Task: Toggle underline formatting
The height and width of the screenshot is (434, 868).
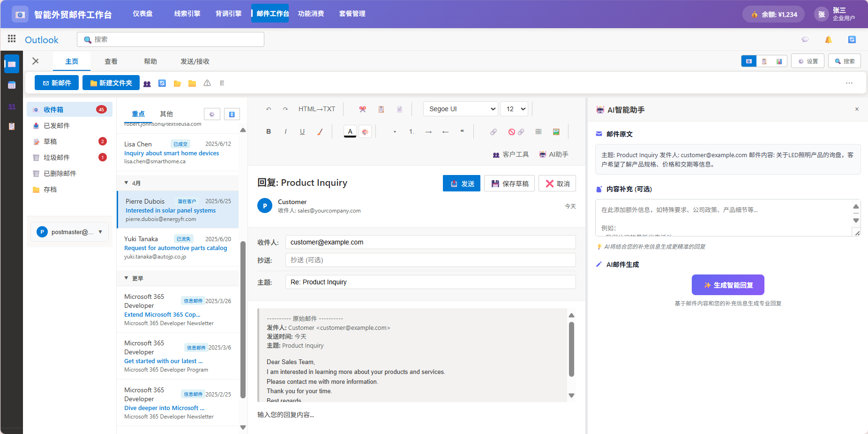Action: (x=302, y=132)
